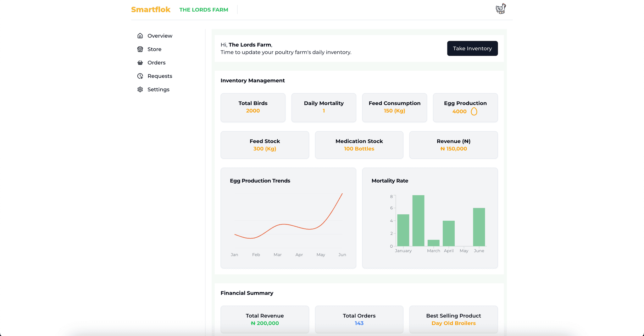Click the Requests clock icon
Image resolution: width=644 pixels, height=336 pixels.
pyautogui.click(x=140, y=76)
